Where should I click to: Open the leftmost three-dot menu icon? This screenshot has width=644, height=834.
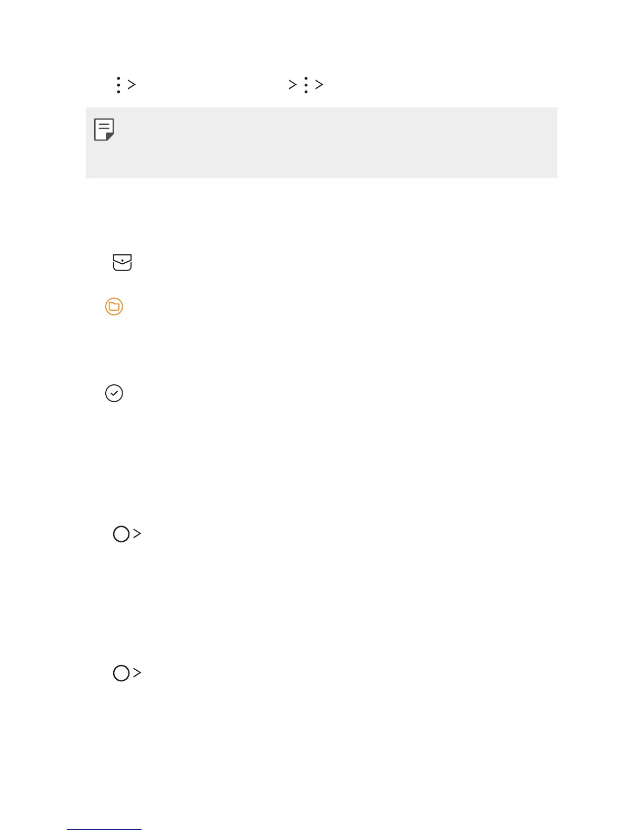tap(119, 85)
